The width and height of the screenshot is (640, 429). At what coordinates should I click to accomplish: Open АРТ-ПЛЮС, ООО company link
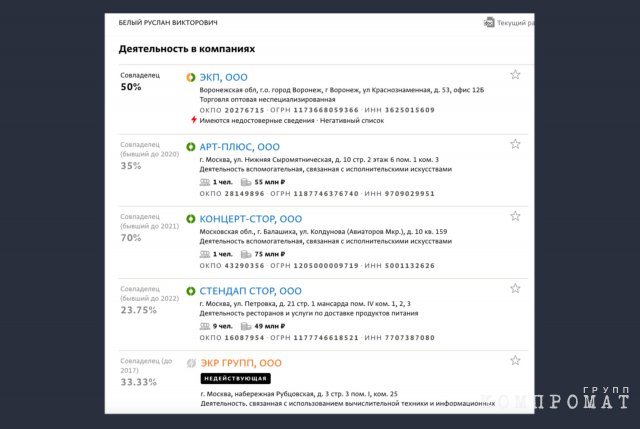coord(240,147)
